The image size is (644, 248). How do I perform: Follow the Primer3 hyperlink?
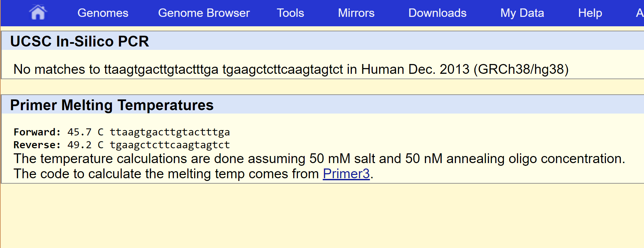click(346, 174)
